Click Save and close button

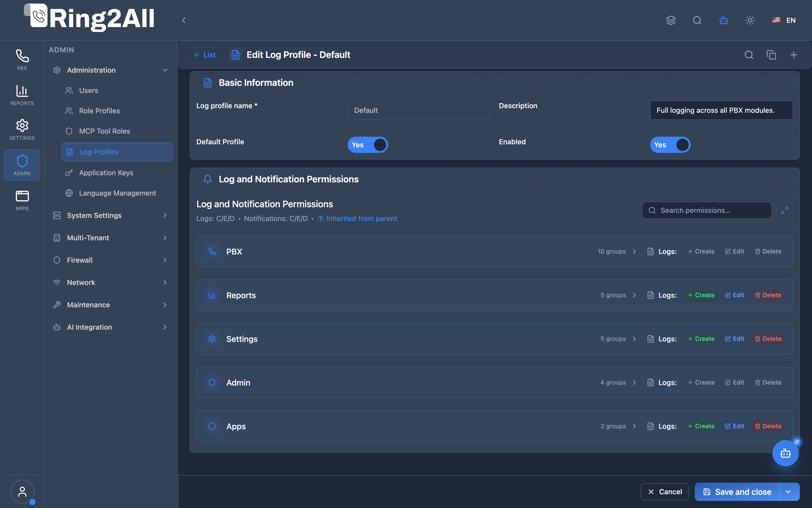(x=737, y=492)
